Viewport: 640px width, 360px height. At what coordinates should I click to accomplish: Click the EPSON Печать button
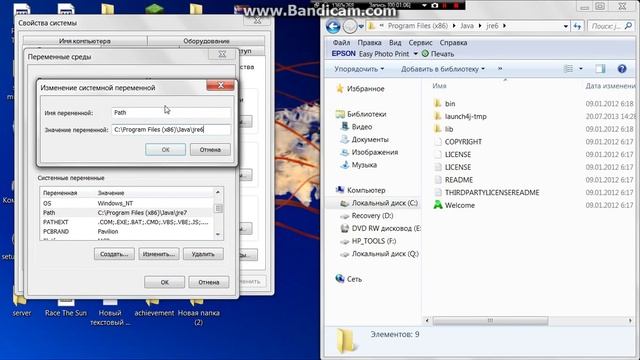point(438,54)
